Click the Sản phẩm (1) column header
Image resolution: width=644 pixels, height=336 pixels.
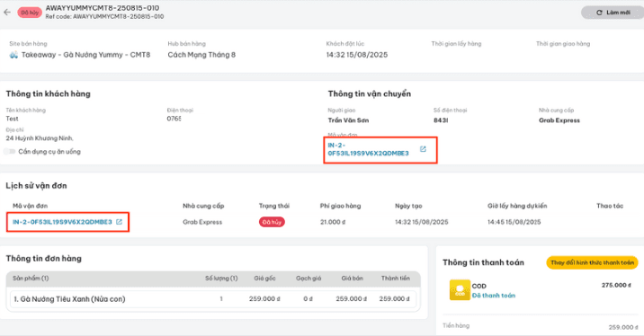[x=31, y=279]
